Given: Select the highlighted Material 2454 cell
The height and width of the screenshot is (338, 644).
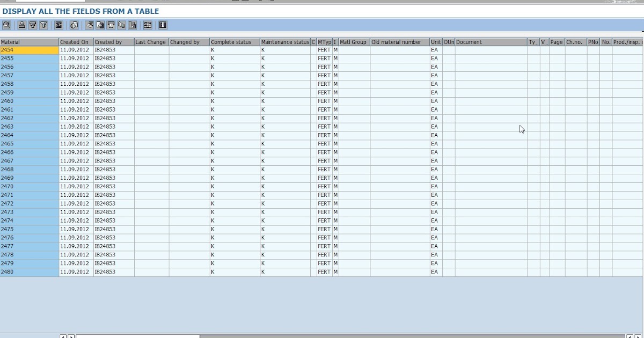Looking at the screenshot, I should coord(30,49).
